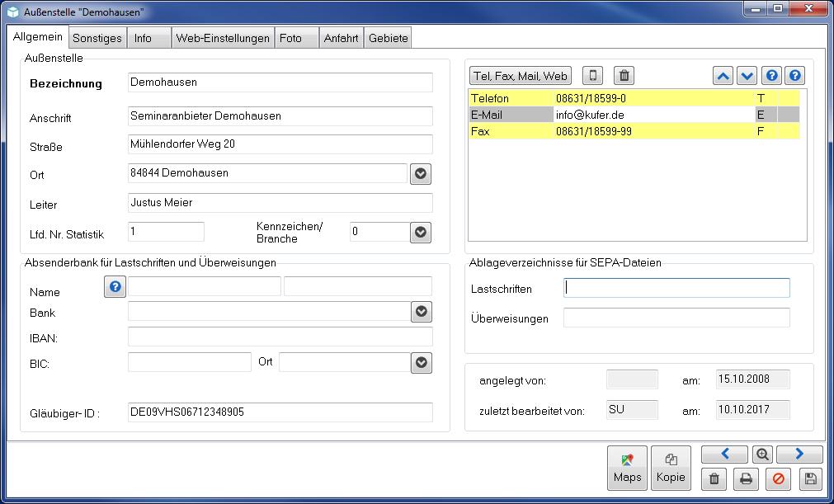
Task: Open Maps for this Außenstelle
Action: [628, 468]
